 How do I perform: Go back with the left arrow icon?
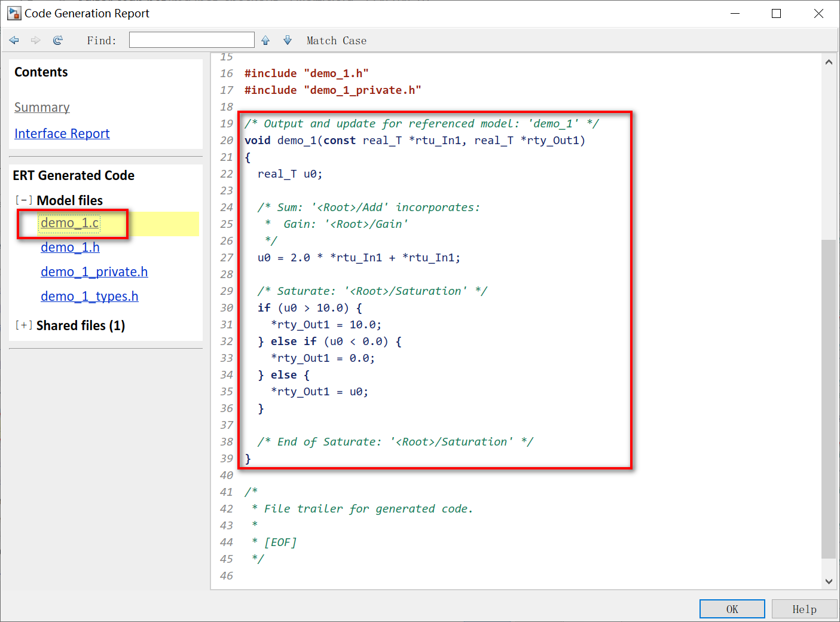[x=14, y=40]
